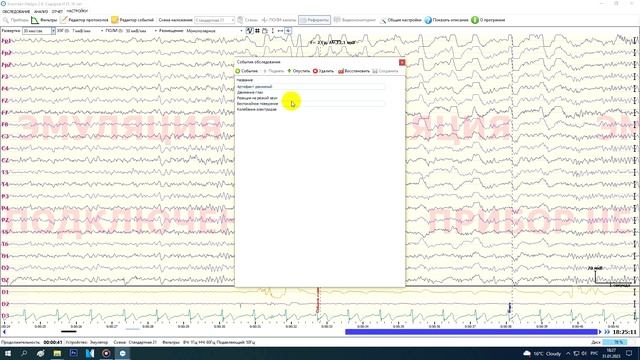Click the horizontal measure arrow icon
The width and height of the screenshot is (640, 360).
point(280,31)
